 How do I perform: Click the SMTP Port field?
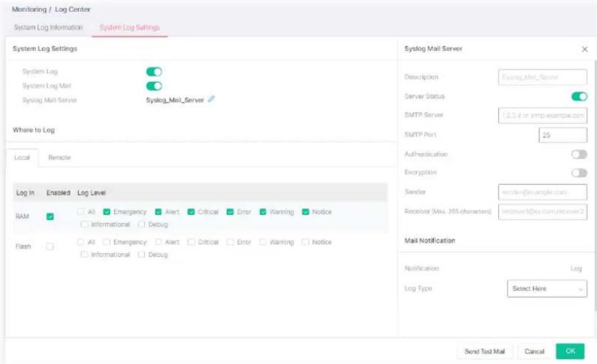563,135
